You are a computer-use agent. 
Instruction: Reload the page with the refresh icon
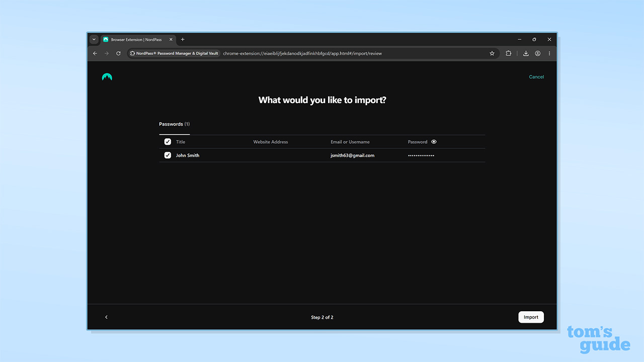pyautogui.click(x=119, y=53)
